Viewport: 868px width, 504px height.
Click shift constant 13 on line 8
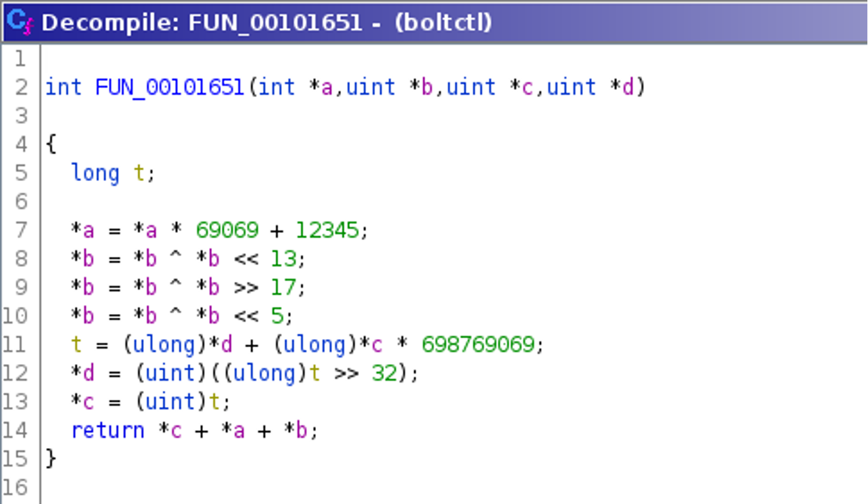pos(282,259)
